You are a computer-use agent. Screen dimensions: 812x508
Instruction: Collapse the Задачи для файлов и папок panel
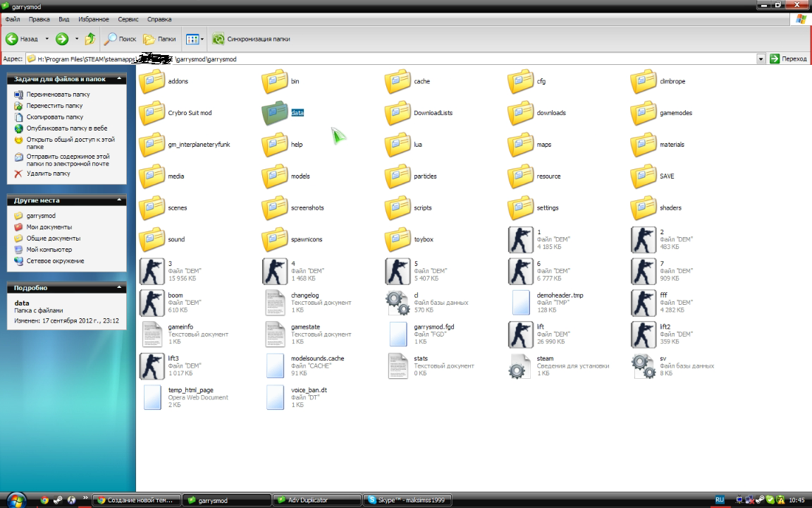[119, 79]
